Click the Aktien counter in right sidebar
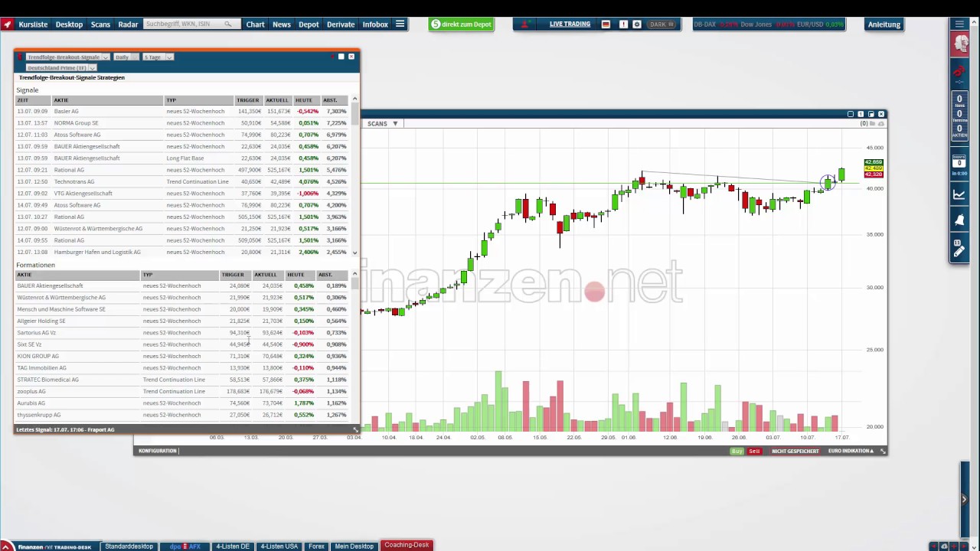This screenshot has width=980, height=551. tap(959, 131)
